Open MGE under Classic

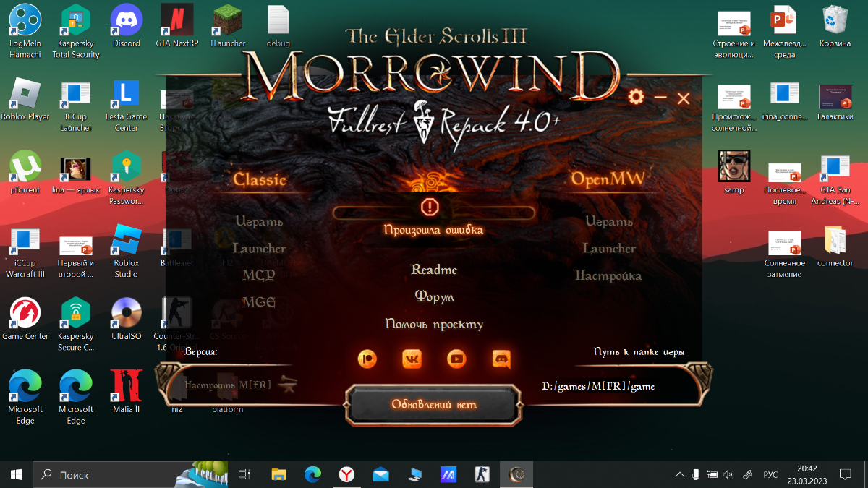pos(259,302)
